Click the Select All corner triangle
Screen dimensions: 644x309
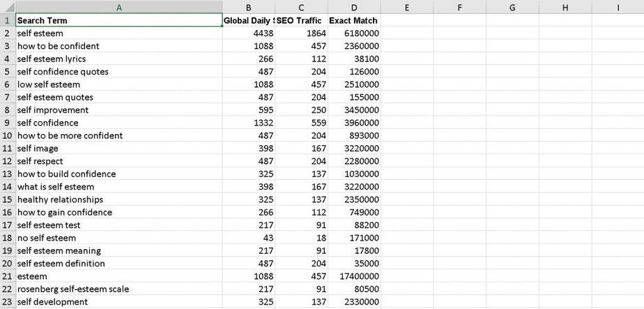[x=7, y=7]
